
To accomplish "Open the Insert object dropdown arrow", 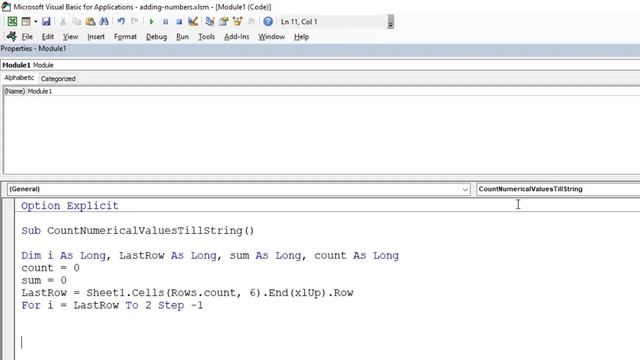I will click(x=36, y=22).
